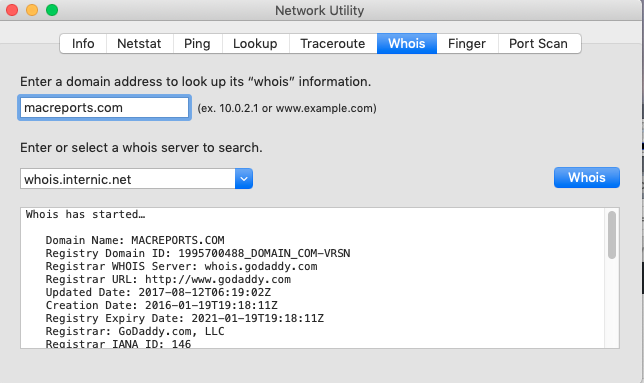
Task: Go to the Lookup tab
Action: [x=255, y=44]
